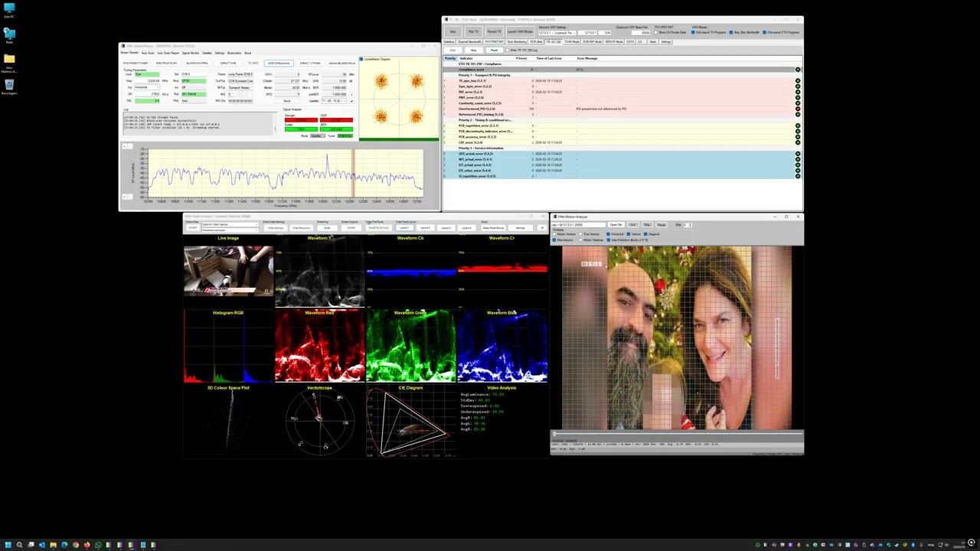Viewport: 980px width, 551px height.
Task: Select the TR 101 290 tab
Action: pos(553,41)
